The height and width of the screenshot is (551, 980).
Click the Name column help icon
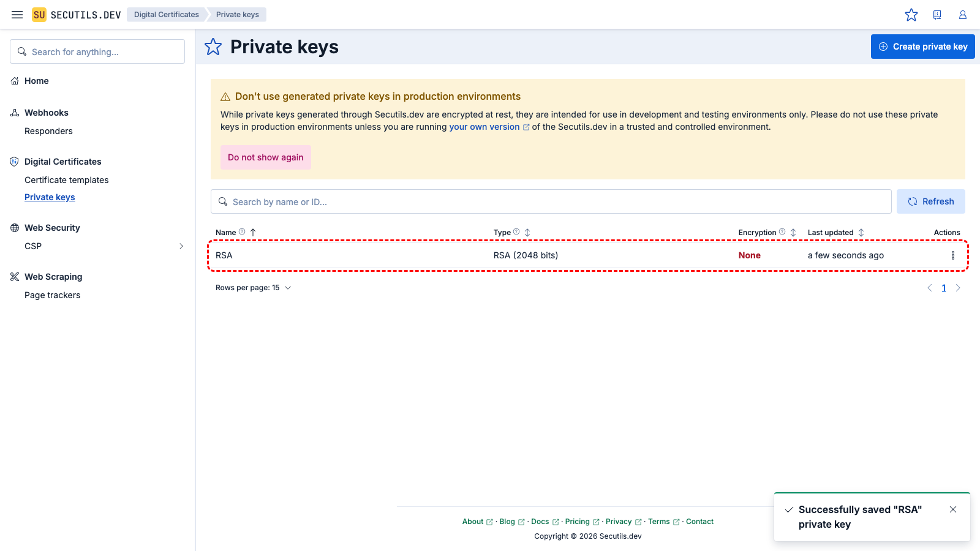pos(242,231)
